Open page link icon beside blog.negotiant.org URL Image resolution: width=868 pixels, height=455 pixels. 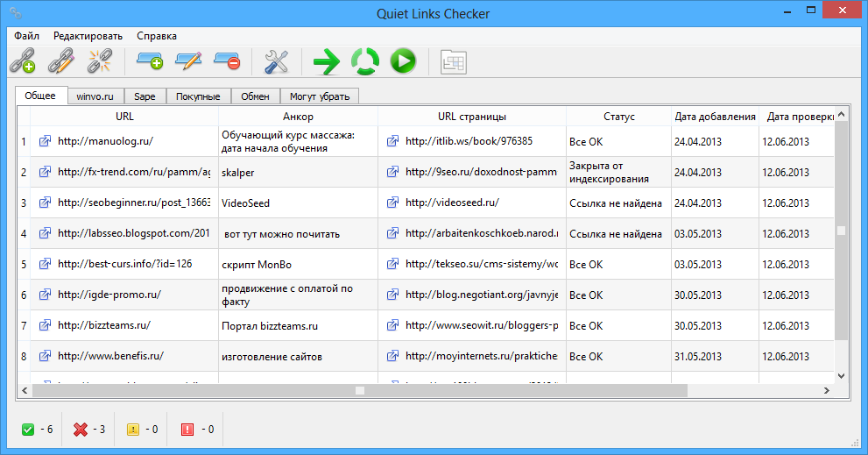coord(392,295)
